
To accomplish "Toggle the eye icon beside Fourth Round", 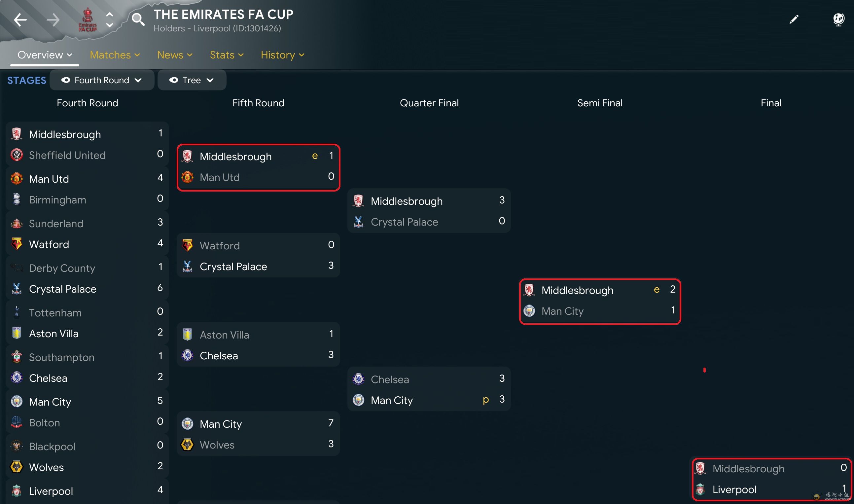I will point(65,80).
